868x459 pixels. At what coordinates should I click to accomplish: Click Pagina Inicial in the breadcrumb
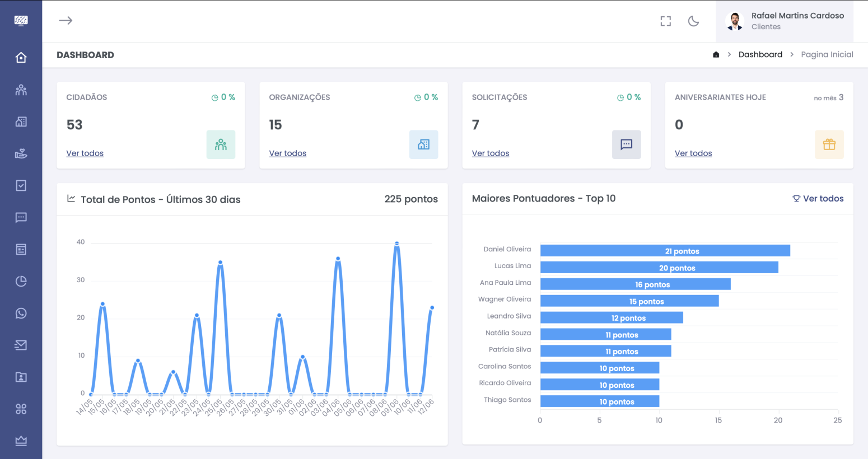pyautogui.click(x=827, y=54)
